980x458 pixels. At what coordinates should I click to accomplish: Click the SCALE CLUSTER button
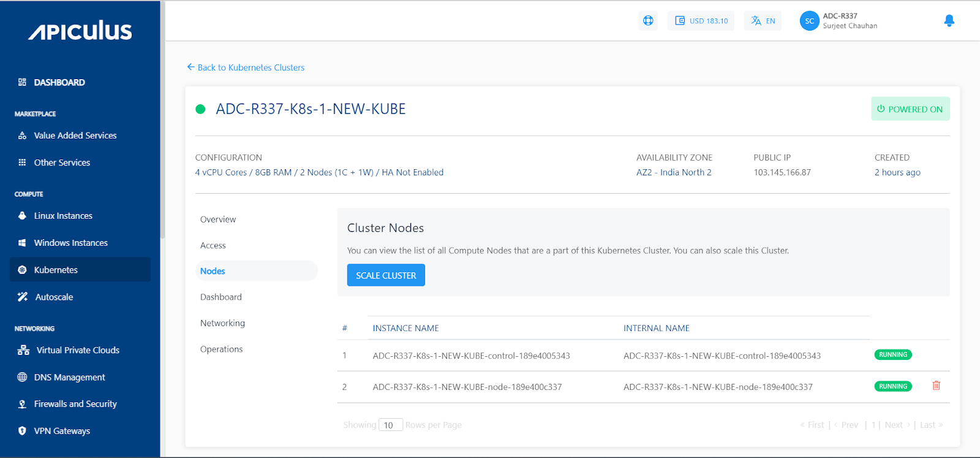[386, 275]
